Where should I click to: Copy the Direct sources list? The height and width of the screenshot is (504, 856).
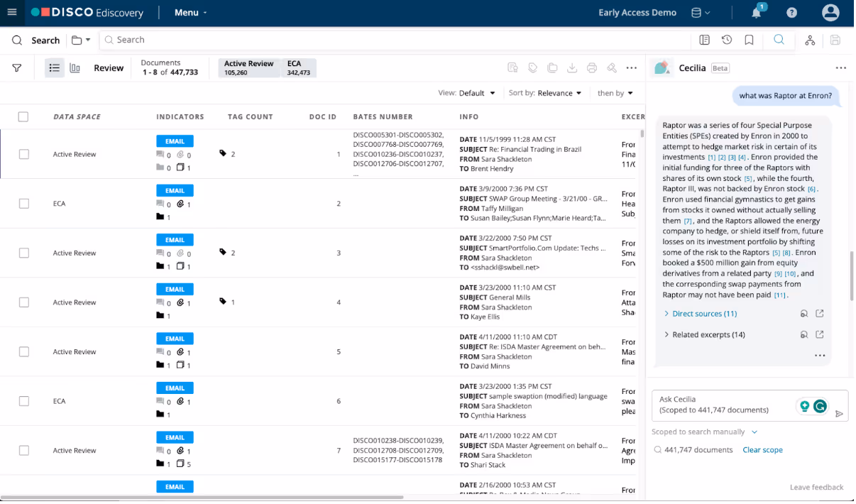pyautogui.click(x=804, y=314)
